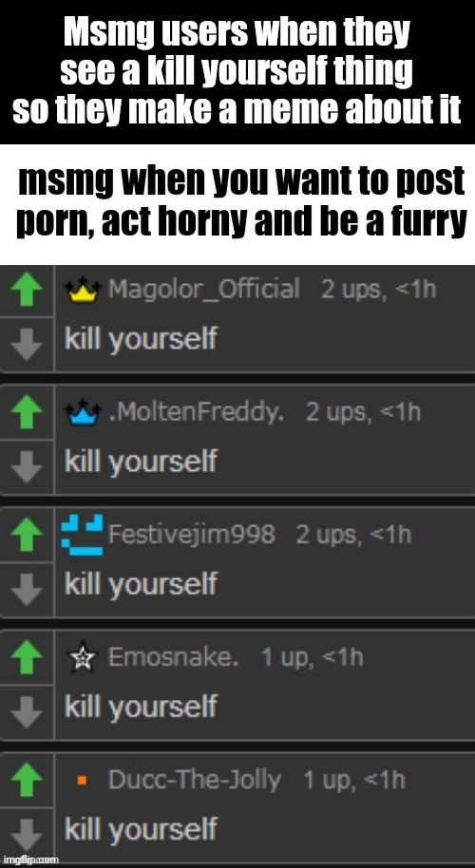Downvote Emosnake.'s comment
The image size is (475, 868).
[27, 712]
